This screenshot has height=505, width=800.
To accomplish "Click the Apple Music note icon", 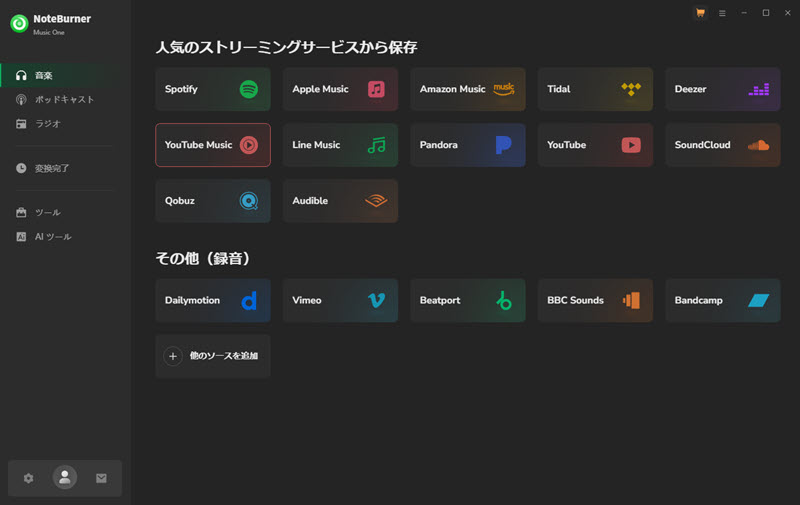I will pos(377,89).
